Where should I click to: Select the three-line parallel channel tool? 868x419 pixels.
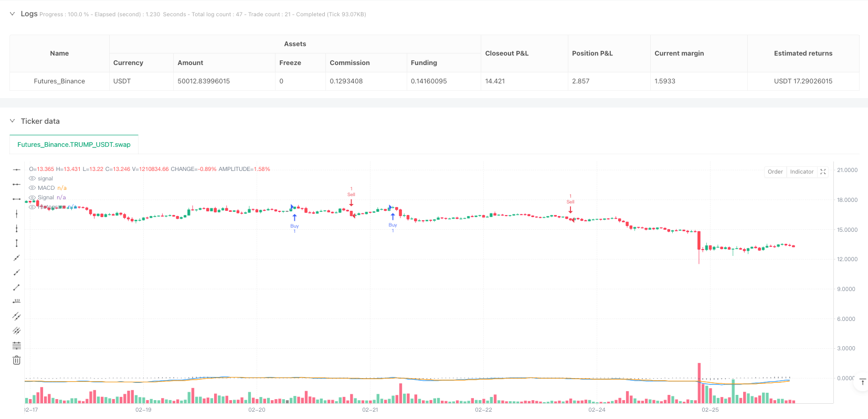17,331
